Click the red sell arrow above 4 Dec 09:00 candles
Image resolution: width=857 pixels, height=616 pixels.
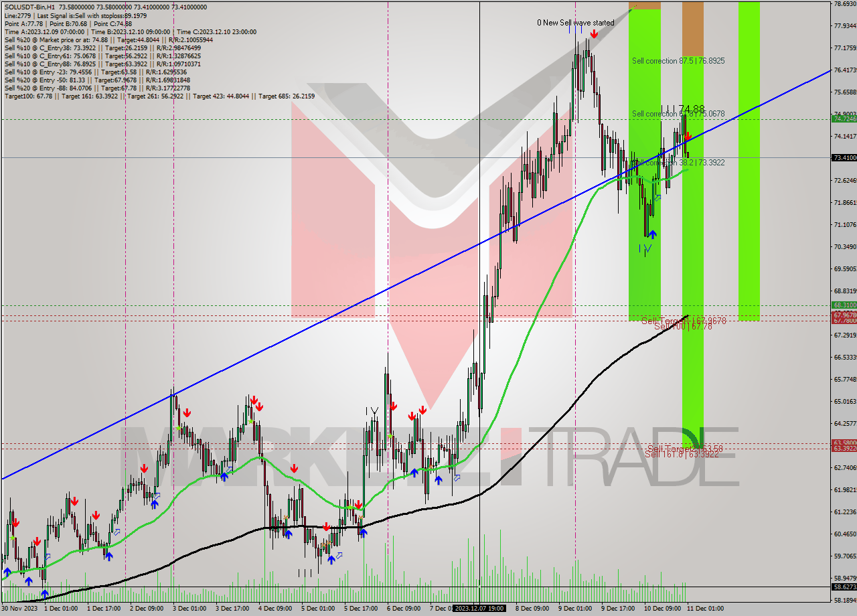(294, 468)
